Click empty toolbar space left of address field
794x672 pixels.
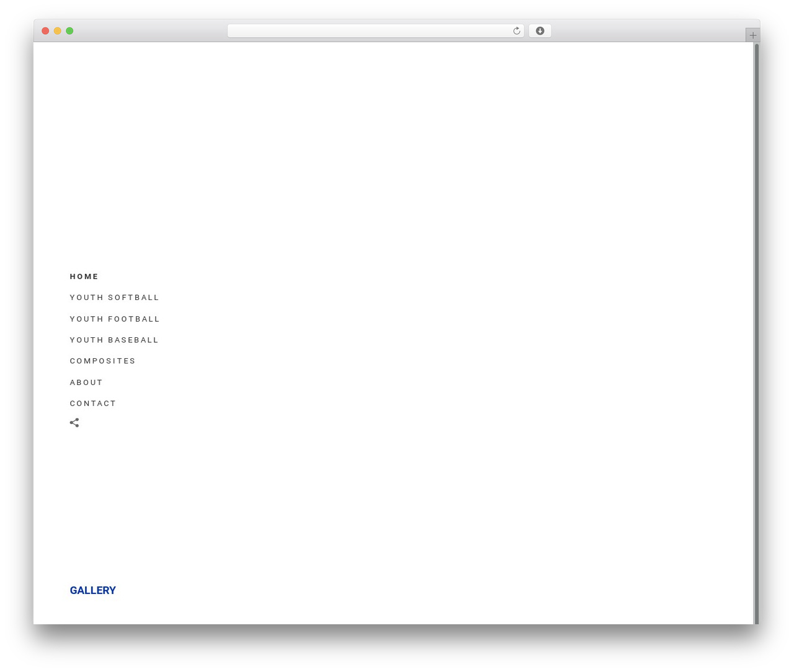click(x=149, y=31)
